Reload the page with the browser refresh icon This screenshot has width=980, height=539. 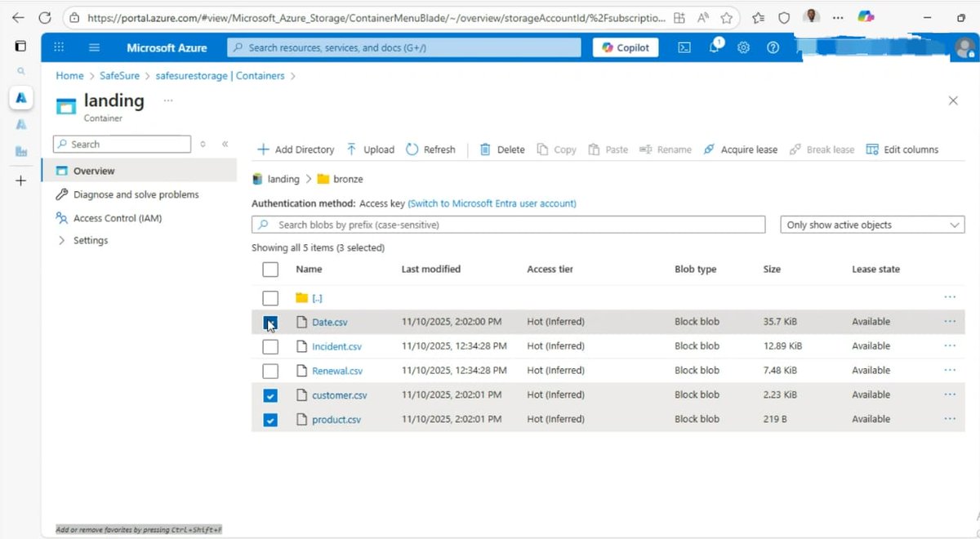[45, 17]
